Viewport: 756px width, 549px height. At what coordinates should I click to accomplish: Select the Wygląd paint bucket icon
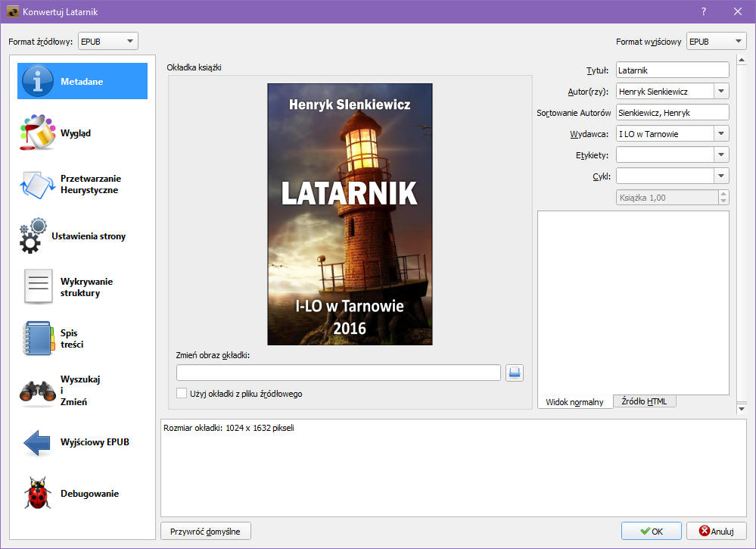tap(38, 133)
